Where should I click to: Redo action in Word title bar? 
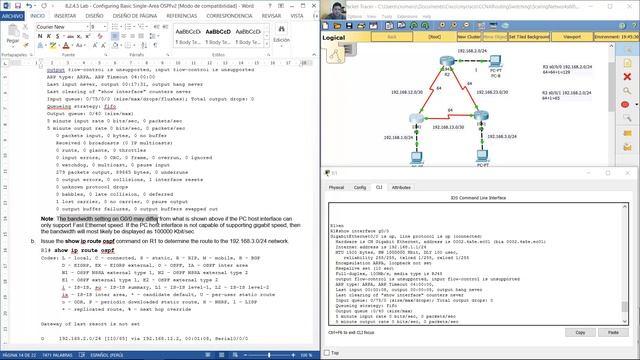[x=44, y=6]
